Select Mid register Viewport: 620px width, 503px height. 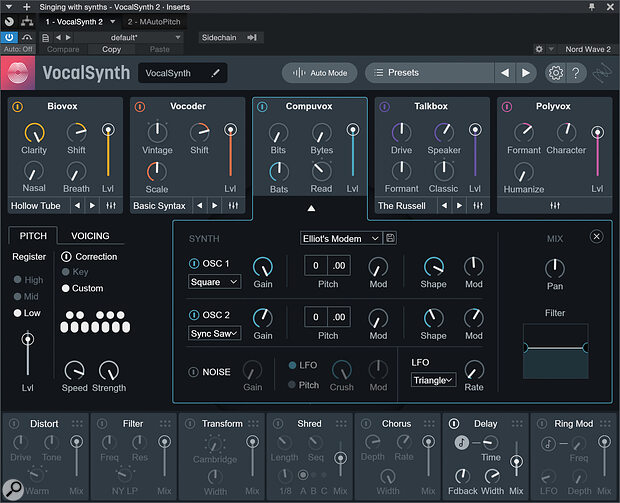point(17,296)
